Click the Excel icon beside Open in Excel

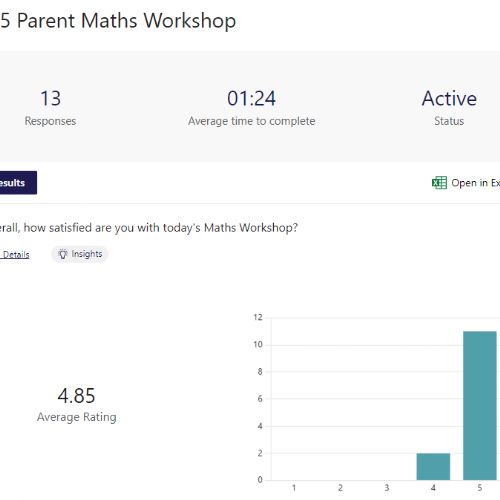(439, 183)
